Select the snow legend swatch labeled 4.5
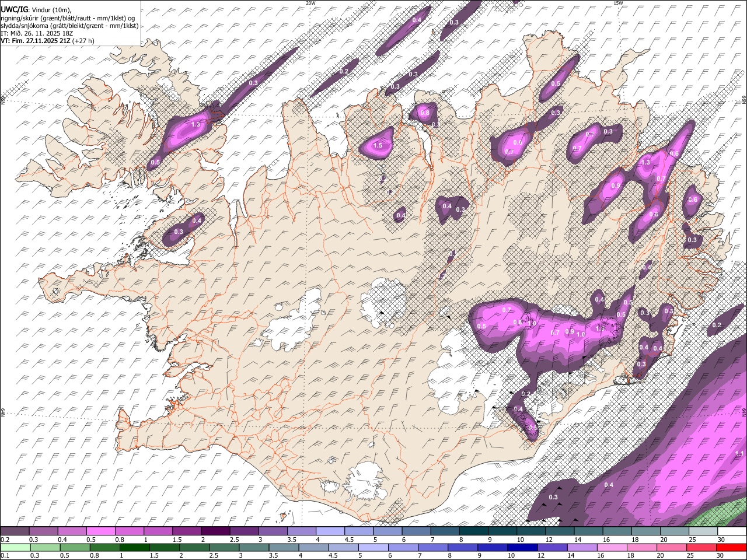This screenshot has width=747, height=560. [x=358, y=531]
